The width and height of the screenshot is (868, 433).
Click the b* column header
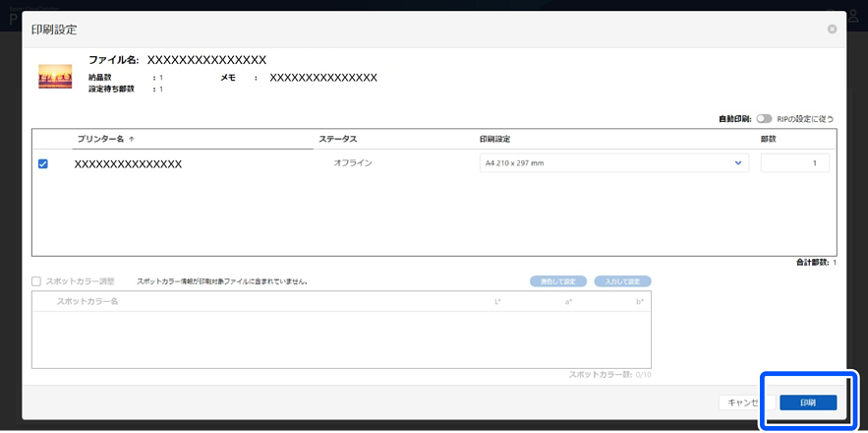click(640, 301)
